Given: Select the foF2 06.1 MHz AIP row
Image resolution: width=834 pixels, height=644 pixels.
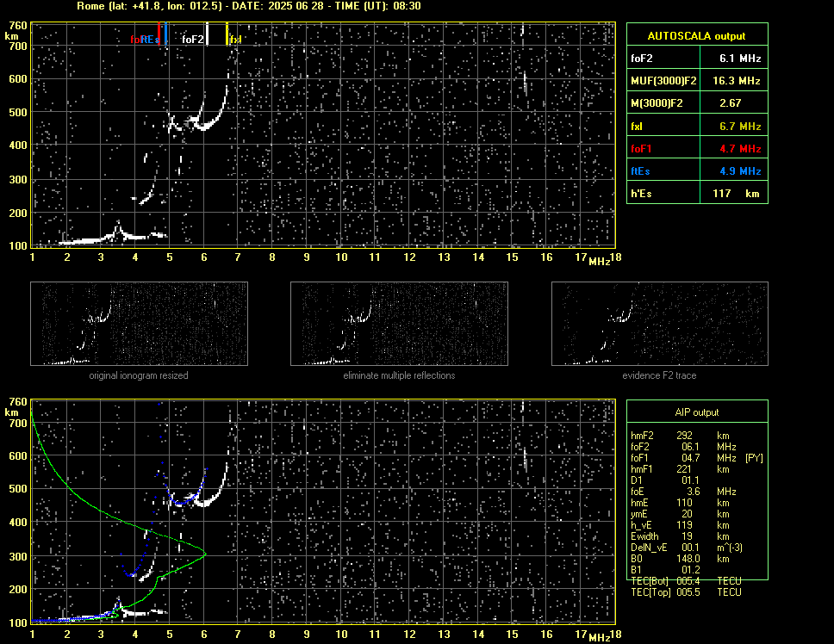Looking at the screenshot, I should tap(683, 447).
